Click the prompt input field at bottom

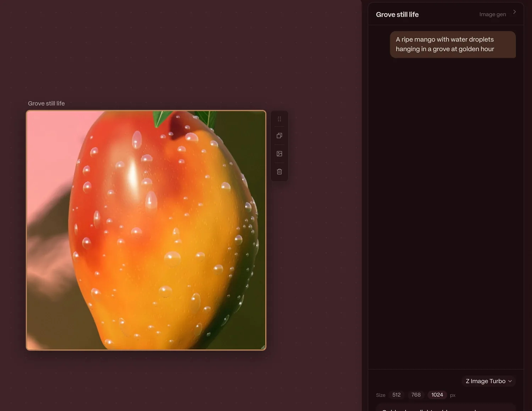pyautogui.click(x=446, y=407)
